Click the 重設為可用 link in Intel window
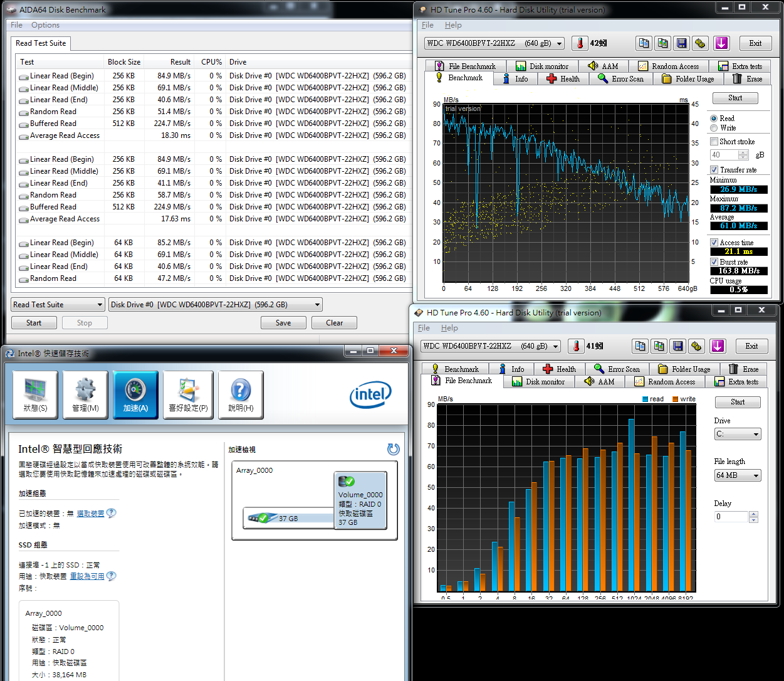Image resolution: width=784 pixels, height=681 pixels. (86, 576)
